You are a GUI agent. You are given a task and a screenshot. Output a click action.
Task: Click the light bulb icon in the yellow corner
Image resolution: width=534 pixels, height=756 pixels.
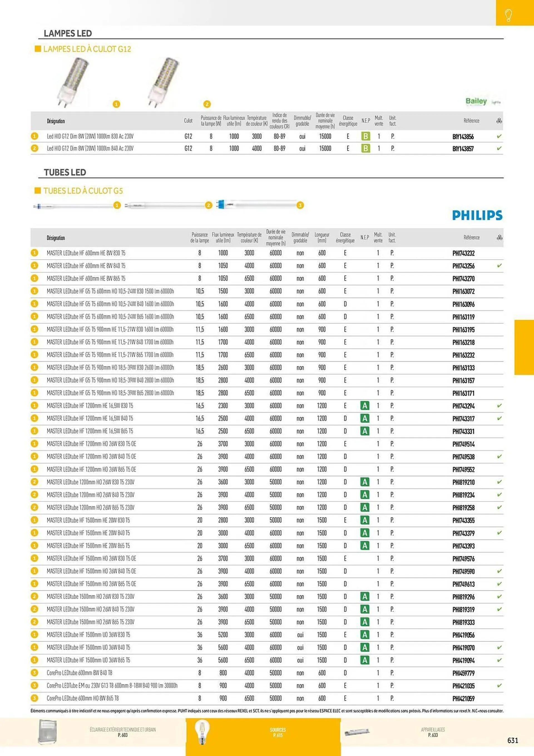508,15
